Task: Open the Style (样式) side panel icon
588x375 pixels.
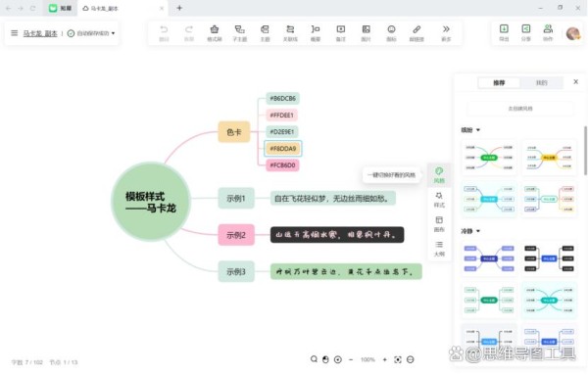Action: click(x=439, y=200)
